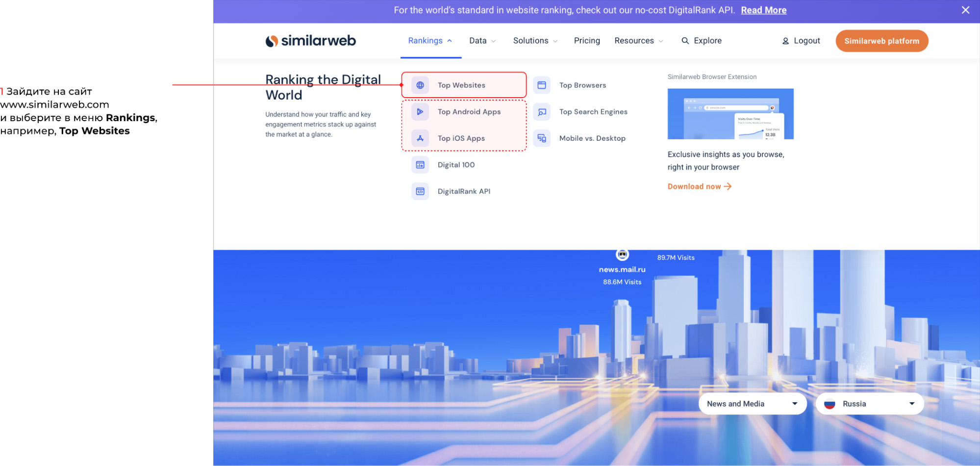Click the 88.6M Visits text
980x466 pixels.
(622, 282)
